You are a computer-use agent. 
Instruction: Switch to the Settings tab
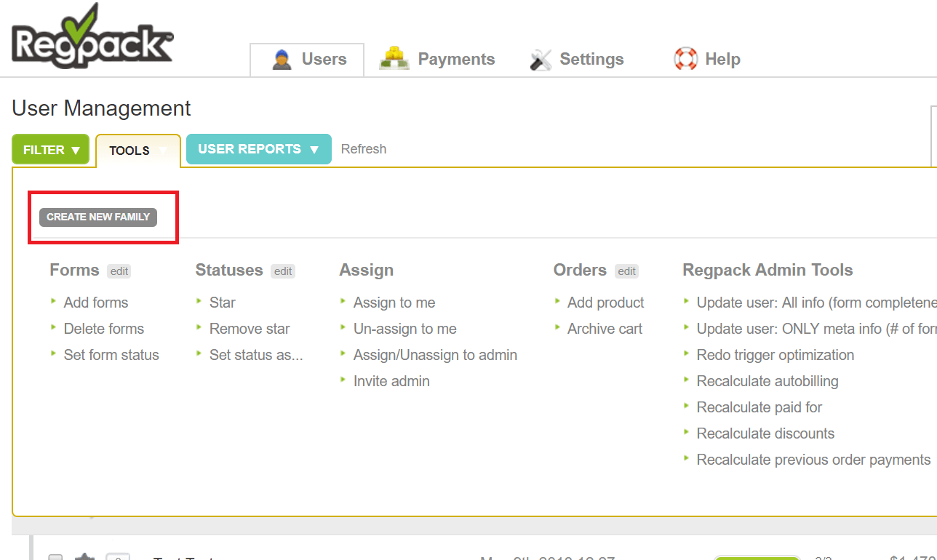[x=591, y=59]
